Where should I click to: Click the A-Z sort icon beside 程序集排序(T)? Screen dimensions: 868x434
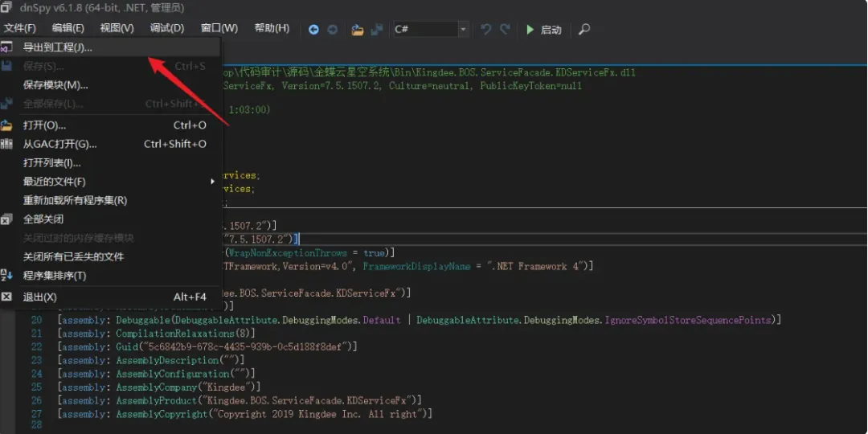(6, 275)
